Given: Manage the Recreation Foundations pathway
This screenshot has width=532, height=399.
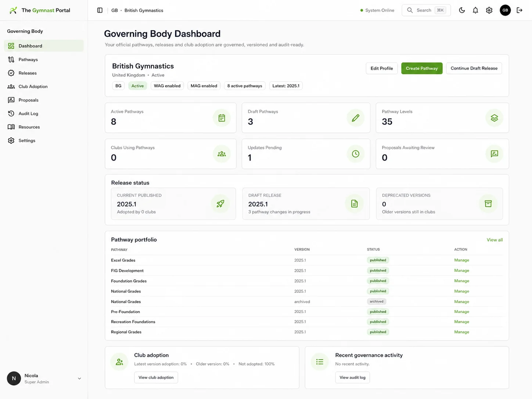Looking at the screenshot, I should click(461, 322).
